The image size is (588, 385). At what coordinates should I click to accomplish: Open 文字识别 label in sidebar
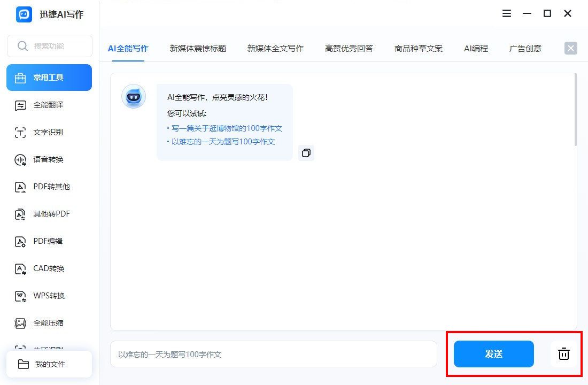48,132
